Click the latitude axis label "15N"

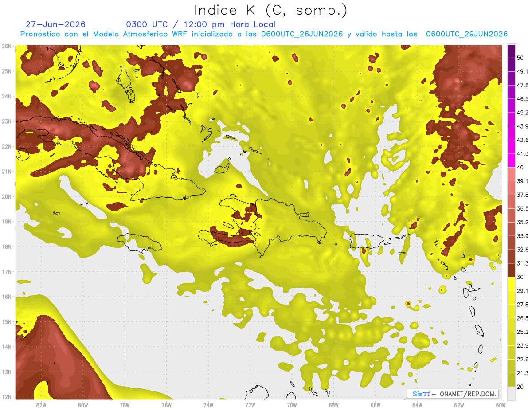pos(7,321)
